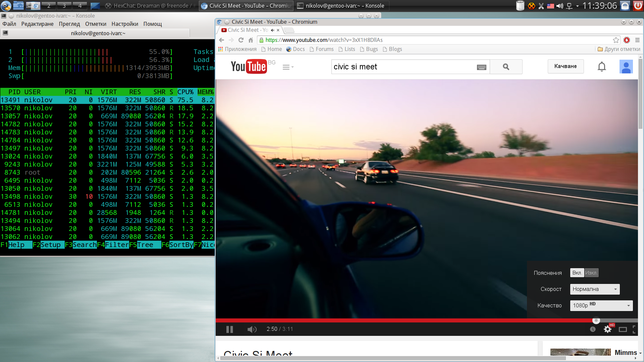Viewport: 644px width, 362px height.
Task: Open Chromium home page button
Action: [251, 40]
